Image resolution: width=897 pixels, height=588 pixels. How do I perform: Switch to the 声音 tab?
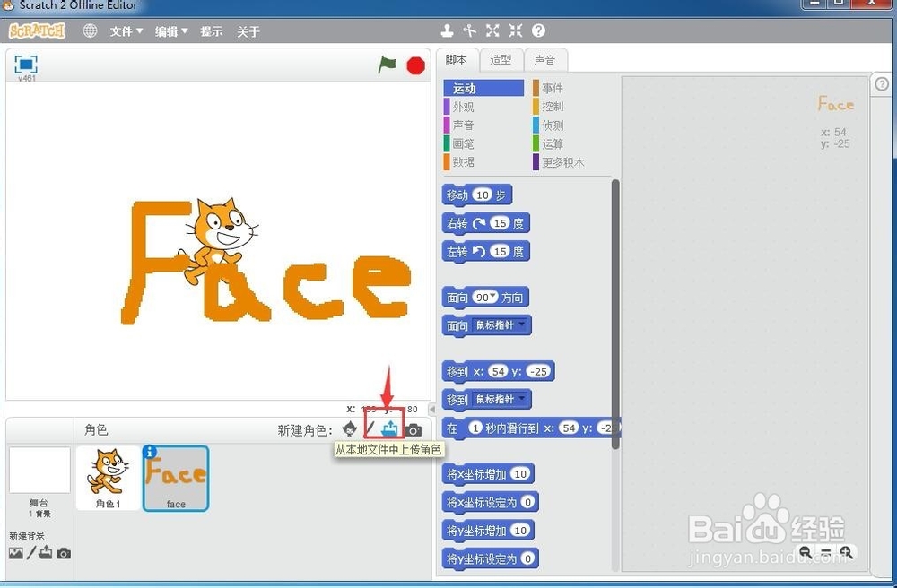[544, 59]
